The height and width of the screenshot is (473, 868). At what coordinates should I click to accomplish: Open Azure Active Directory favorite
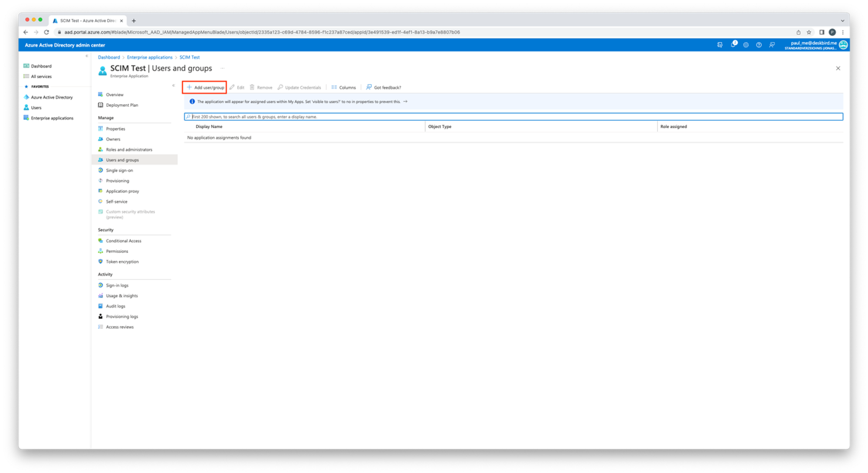[x=51, y=97]
